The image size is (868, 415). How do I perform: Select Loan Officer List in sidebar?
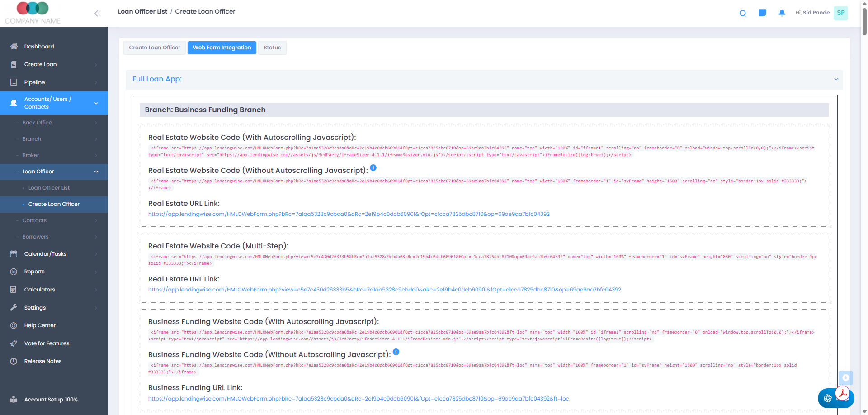click(x=49, y=188)
